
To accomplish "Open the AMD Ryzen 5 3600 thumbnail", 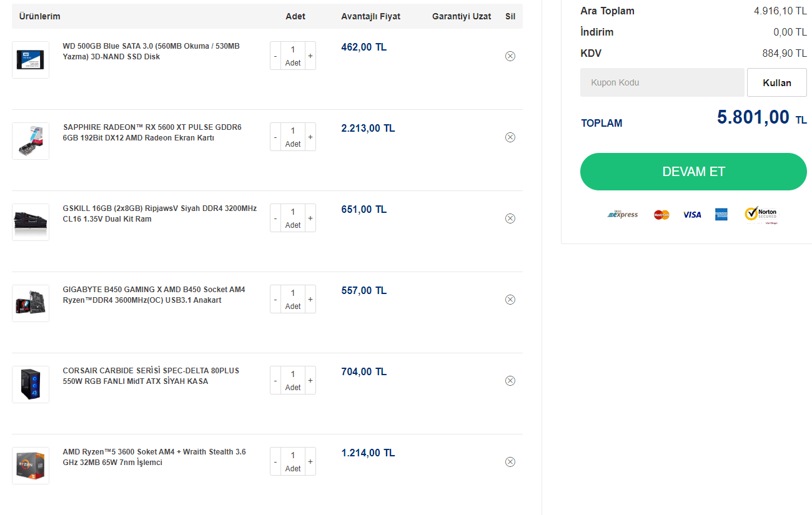I will (x=31, y=466).
